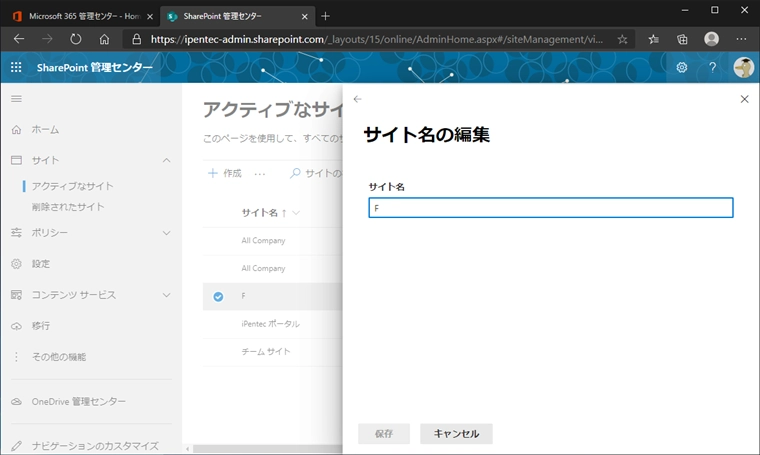Uncheck the selected F site row

click(x=218, y=297)
